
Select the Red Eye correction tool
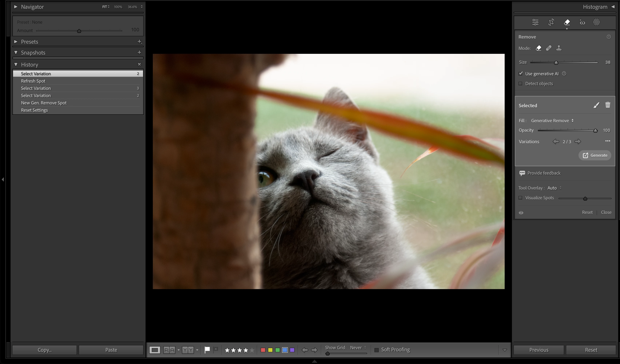[582, 22]
